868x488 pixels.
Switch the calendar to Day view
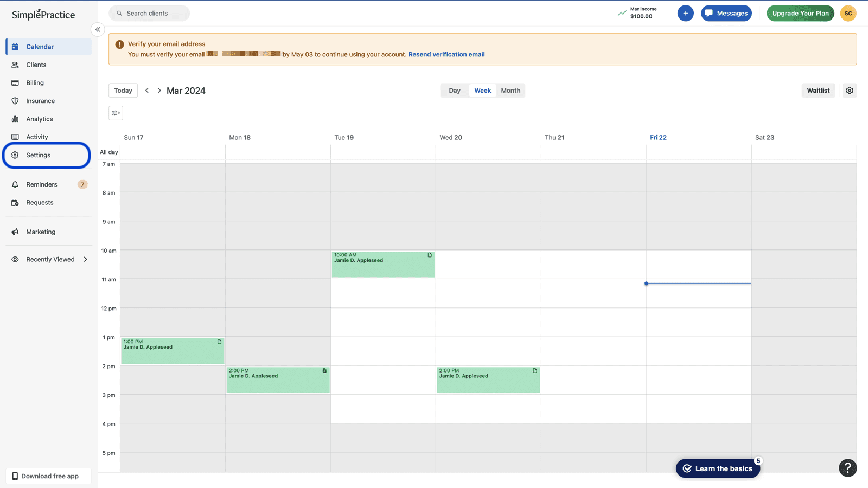[454, 91]
